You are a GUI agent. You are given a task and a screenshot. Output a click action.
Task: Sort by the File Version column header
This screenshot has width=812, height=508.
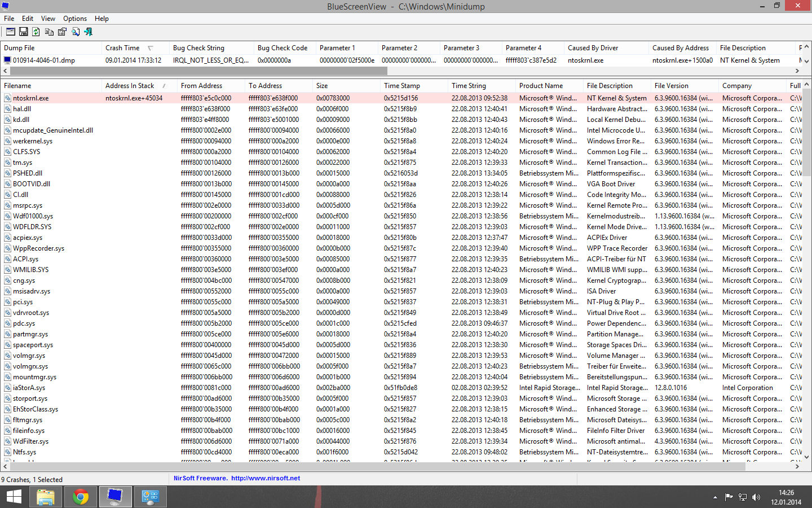685,86
